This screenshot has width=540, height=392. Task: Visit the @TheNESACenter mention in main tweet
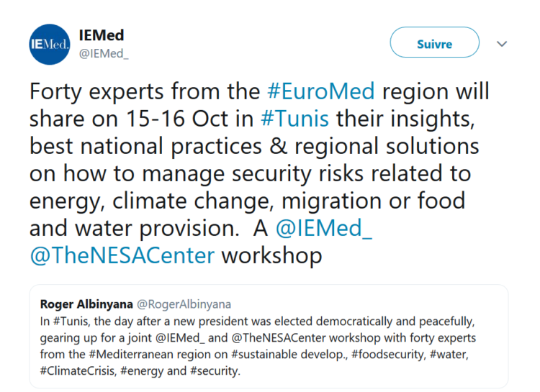122,256
